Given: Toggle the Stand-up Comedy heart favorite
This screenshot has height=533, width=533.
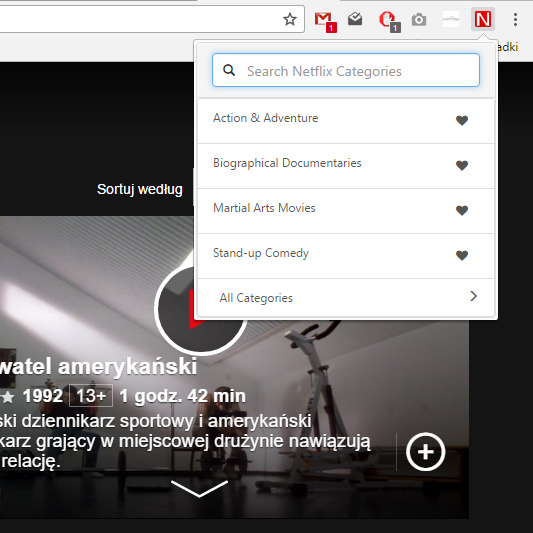Looking at the screenshot, I should pos(462,255).
